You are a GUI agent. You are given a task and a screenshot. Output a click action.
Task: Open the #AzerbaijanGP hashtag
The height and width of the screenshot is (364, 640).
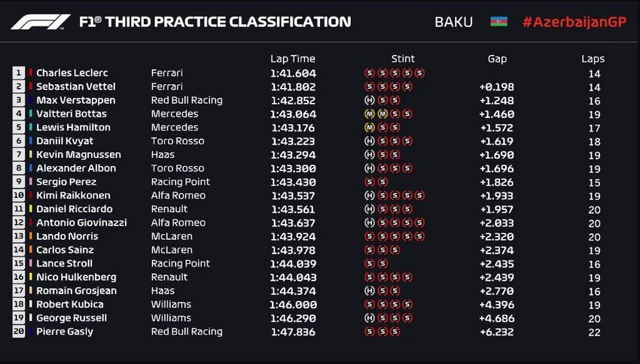tap(574, 22)
